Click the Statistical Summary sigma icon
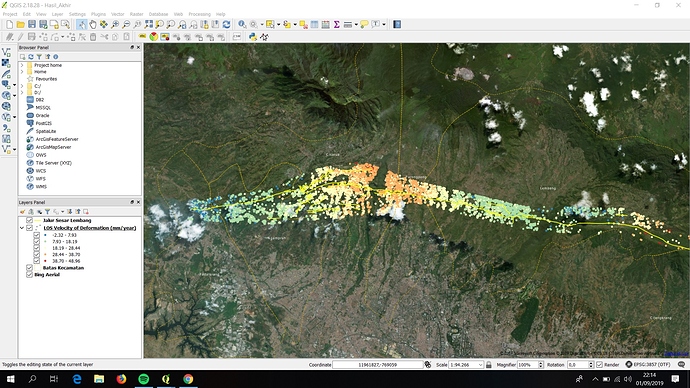 (x=337, y=25)
